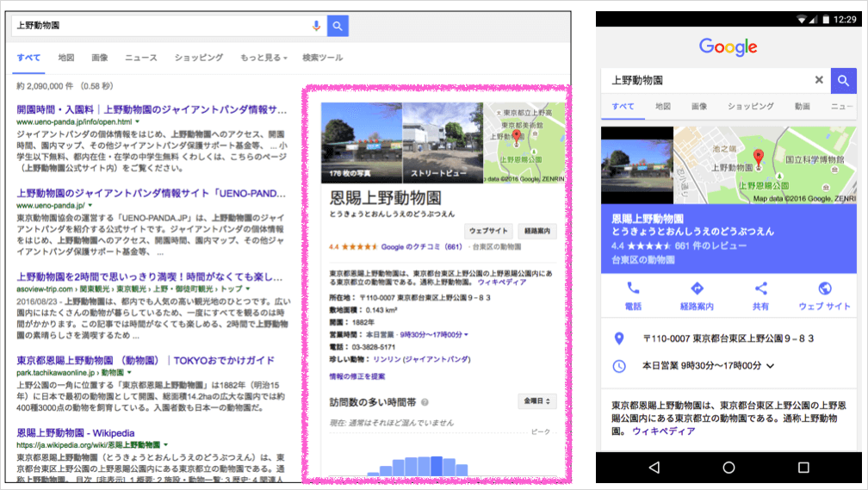Open the 恩賜上野動物園 - Wikipedia result
Image resolution: width=868 pixels, height=490 pixels.
point(75,433)
